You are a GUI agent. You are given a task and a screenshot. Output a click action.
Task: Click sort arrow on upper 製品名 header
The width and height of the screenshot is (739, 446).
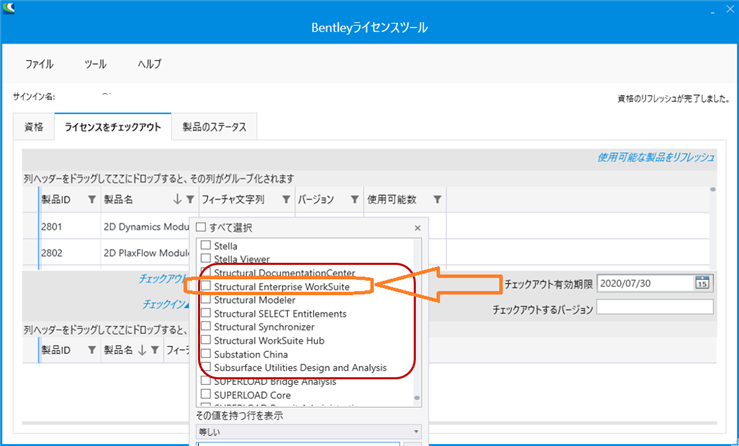click(x=177, y=199)
